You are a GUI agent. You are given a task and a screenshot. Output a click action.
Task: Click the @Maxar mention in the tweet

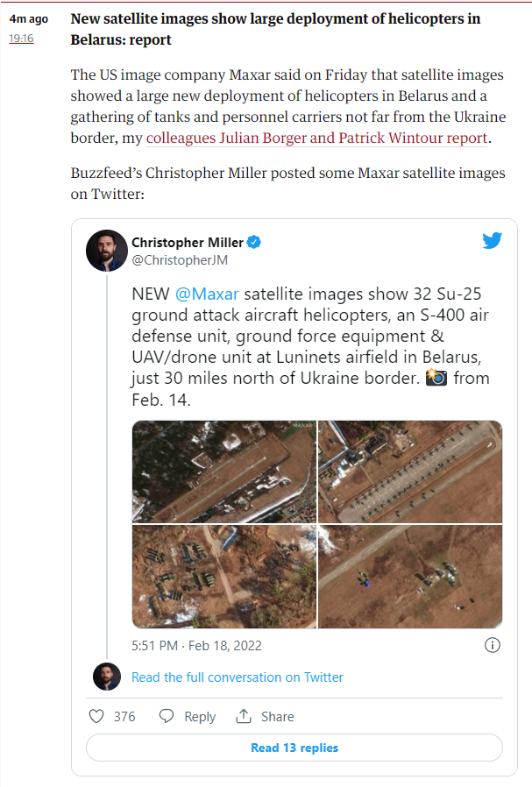pyautogui.click(x=207, y=293)
